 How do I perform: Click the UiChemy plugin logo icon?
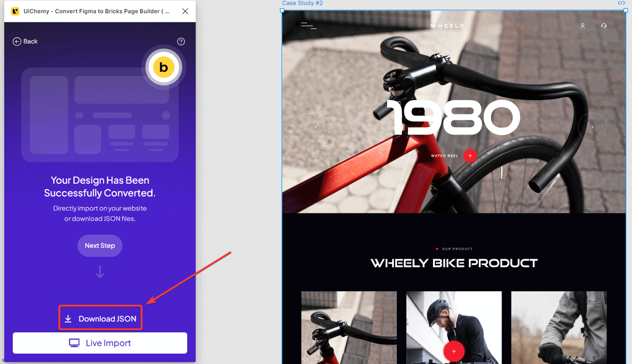click(x=15, y=11)
